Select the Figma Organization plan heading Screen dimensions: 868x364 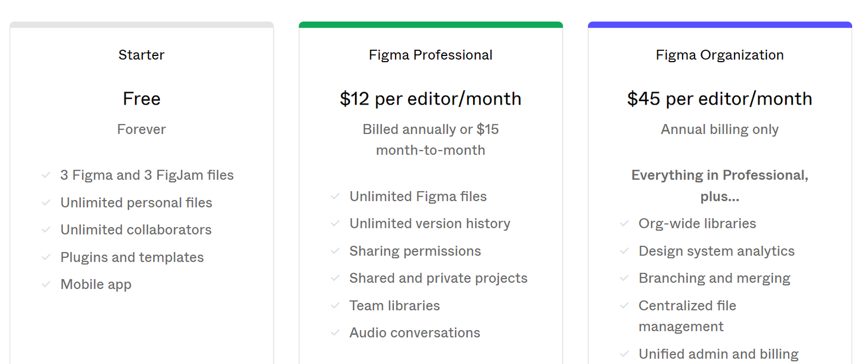click(719, 55)
